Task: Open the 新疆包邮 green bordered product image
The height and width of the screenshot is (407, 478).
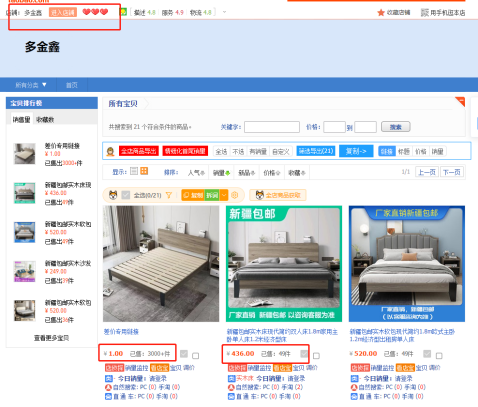Action: (284, 264)
